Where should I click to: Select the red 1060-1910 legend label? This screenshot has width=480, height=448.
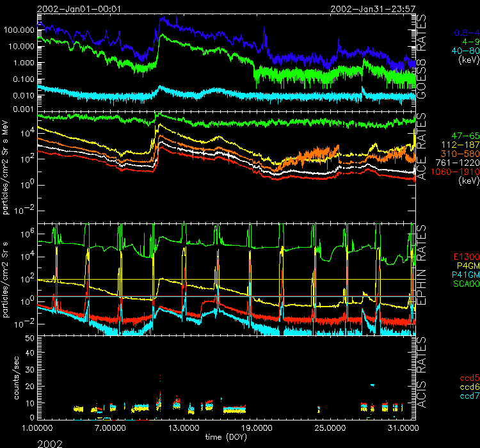458,172
